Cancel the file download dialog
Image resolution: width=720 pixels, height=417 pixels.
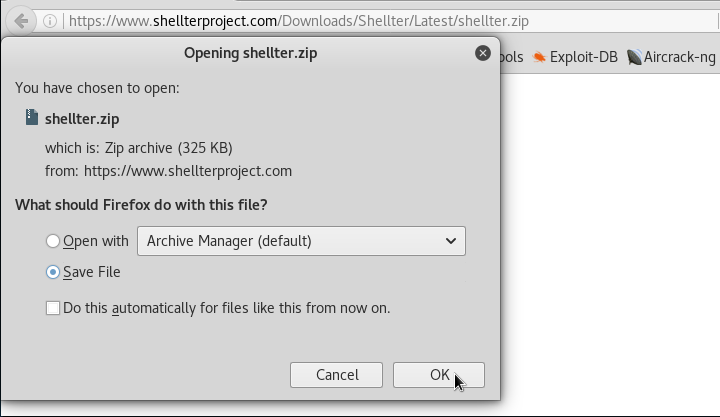click(336, 375)
